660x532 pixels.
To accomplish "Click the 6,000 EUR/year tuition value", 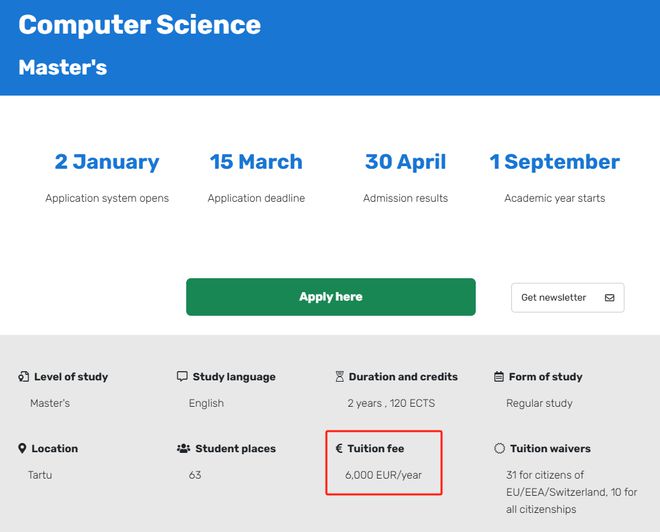I will [x=383, y=475].
